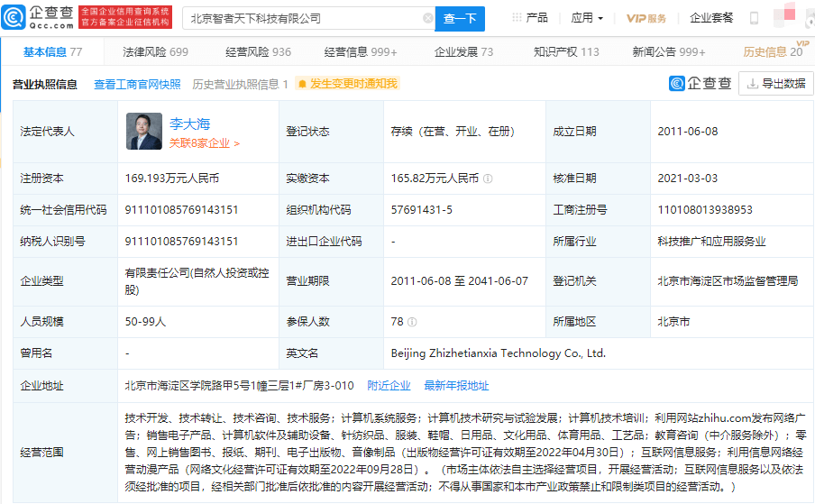Open 查看工商官网快照 link
Screen dimensions: 815x504
(x=137, y=84)
